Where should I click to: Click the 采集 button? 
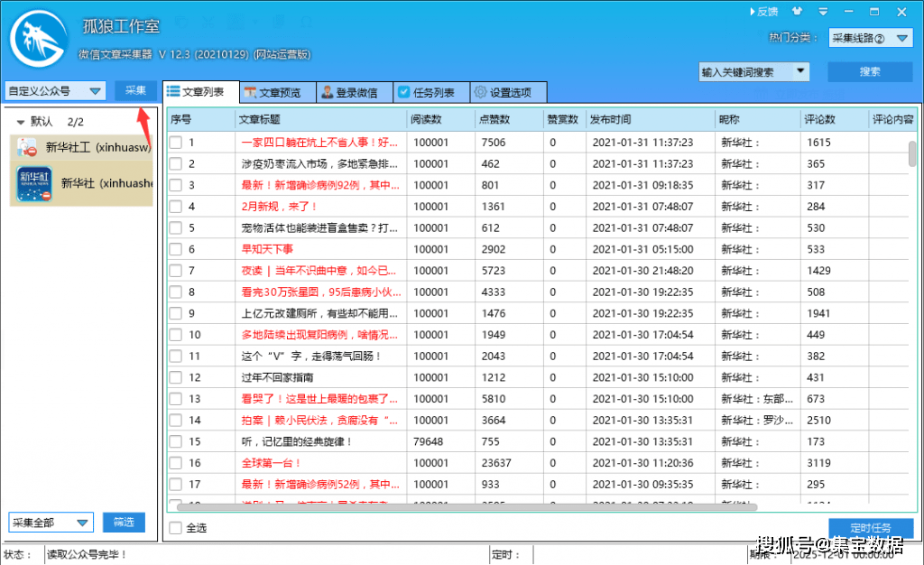click(135, 91)
